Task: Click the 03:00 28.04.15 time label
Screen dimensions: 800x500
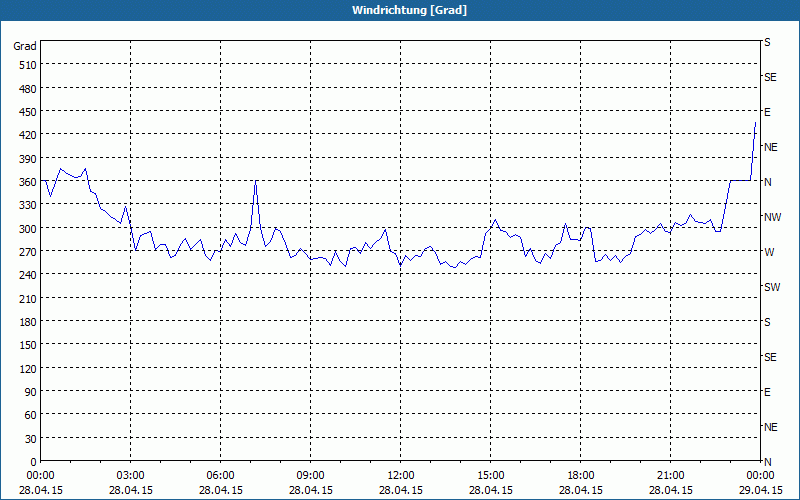Action: pos(131,483)
